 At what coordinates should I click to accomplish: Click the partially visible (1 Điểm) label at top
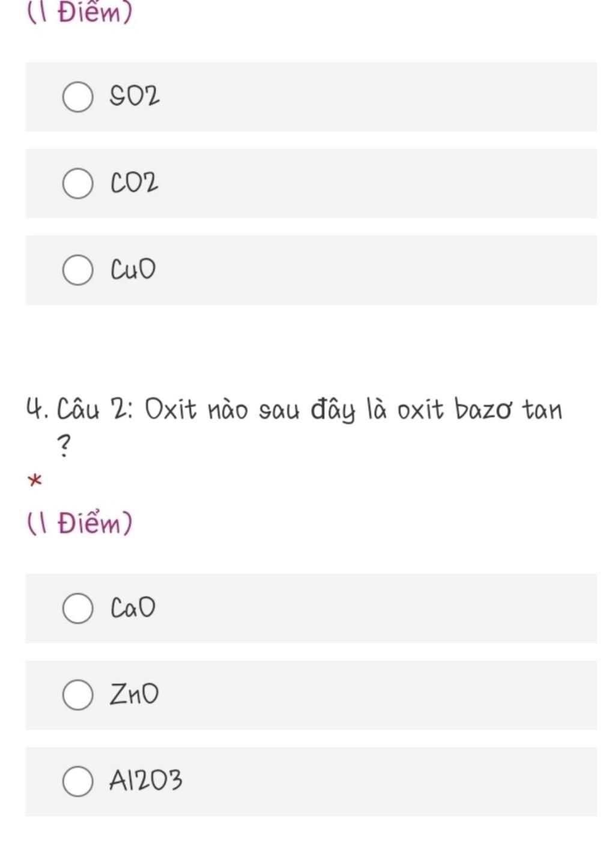click(80, 12)
